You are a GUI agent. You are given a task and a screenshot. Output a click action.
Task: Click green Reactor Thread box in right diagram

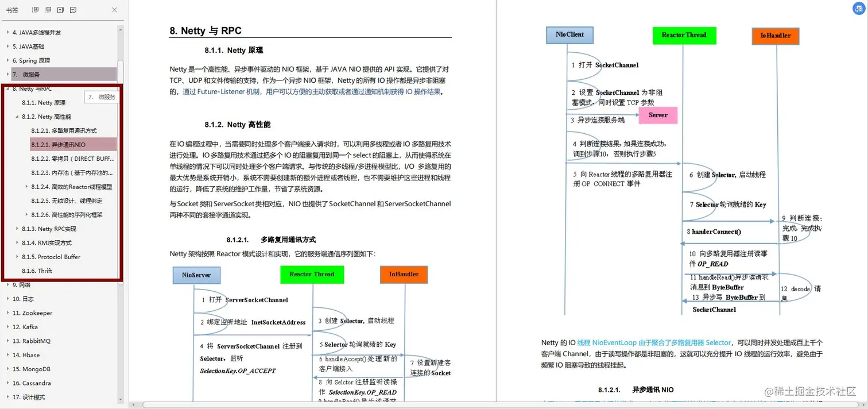coord(684,35)
